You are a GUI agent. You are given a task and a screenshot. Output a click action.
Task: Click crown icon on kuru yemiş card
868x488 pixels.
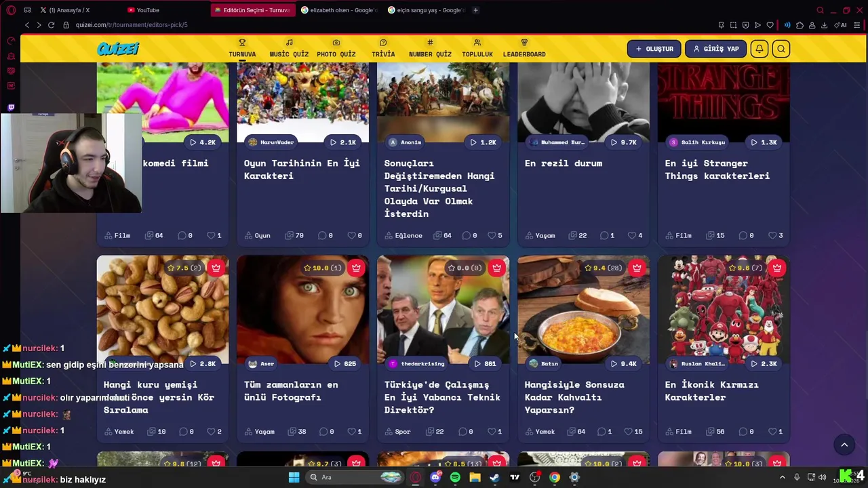click(216, 268)
